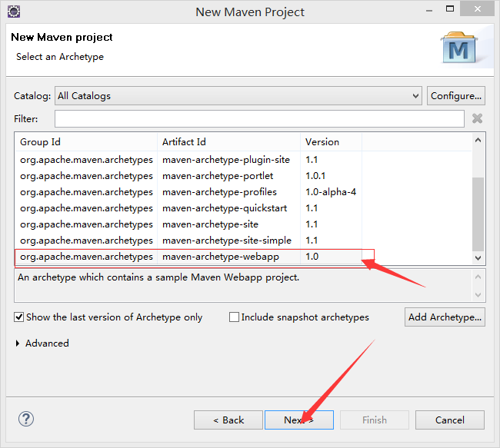The height and width of the screenshot is (448, 500).
Task: Enable Include snapshot archetypes checkbox
Action: tap(234, 317)
